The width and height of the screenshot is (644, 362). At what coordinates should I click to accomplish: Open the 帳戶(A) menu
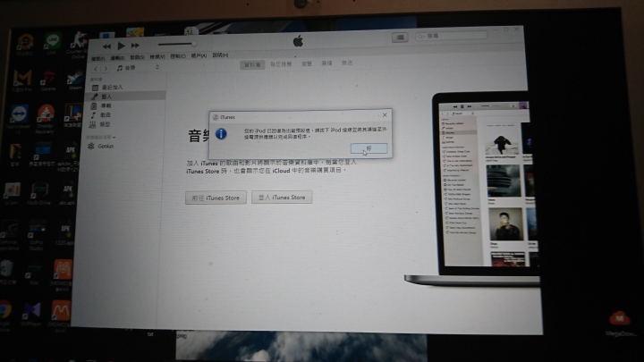click(199, 55)
